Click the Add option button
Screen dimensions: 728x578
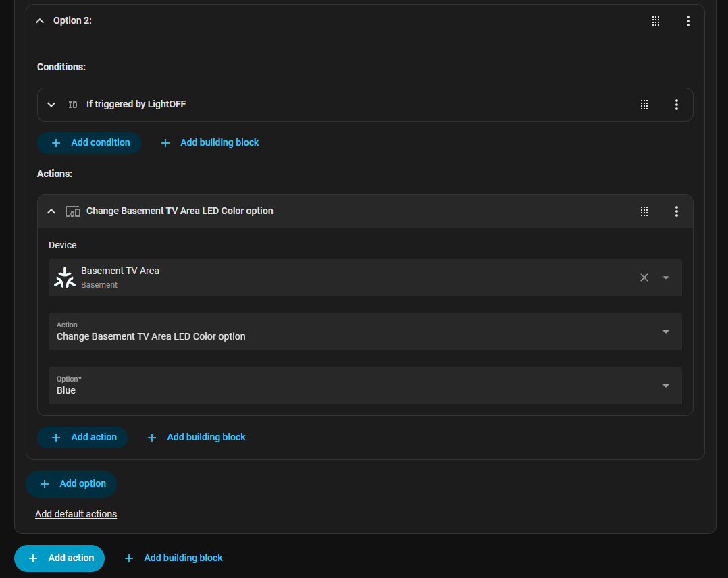tap(72, 483)
